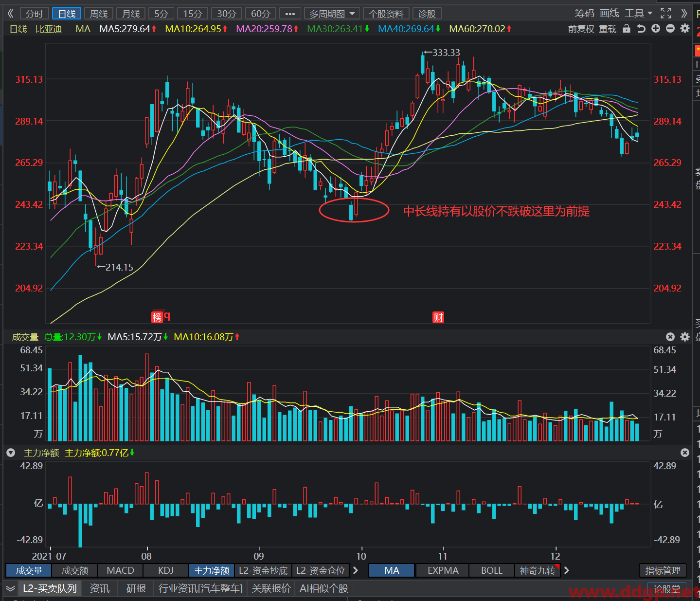The width and height of the screenshot is (700, 601).
Task: Toggle fullscreen with the expand icon
Action: tap(666, 13)
